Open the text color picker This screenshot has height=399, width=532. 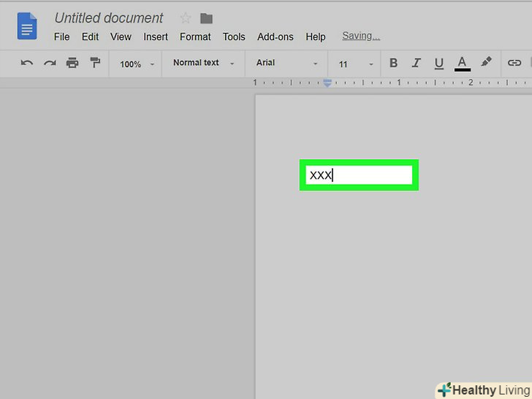(462, 64)
